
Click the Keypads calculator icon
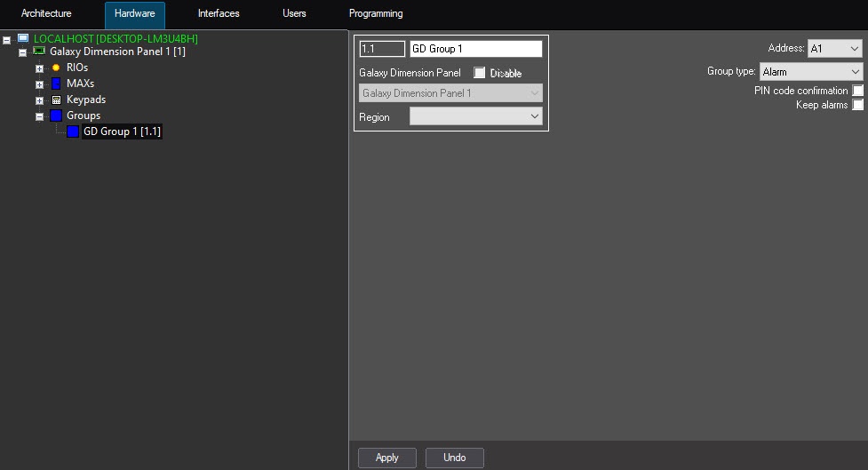click(x=56, y=100)
